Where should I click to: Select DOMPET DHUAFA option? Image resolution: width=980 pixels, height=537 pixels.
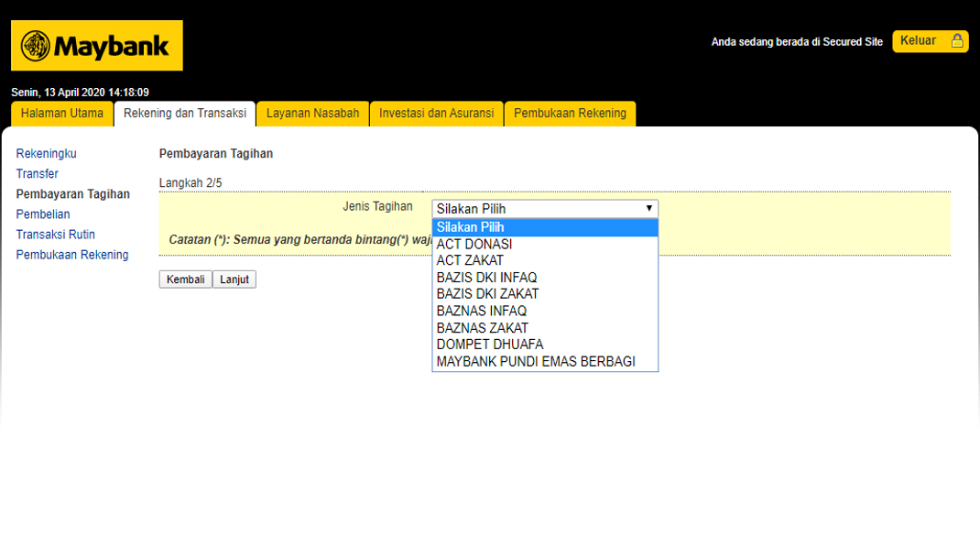tap(545, 345)
